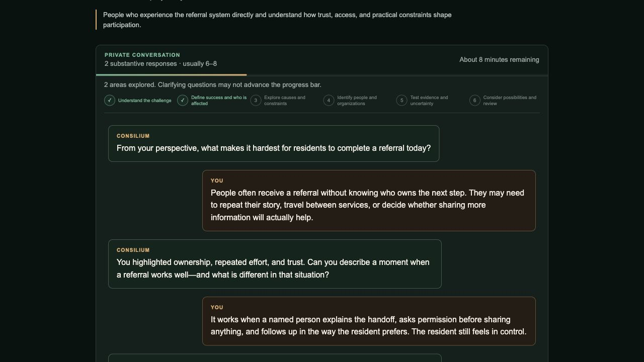The image size is (644, 362).
Task: Click the Private Conversation header label
Action: [142, 55]
